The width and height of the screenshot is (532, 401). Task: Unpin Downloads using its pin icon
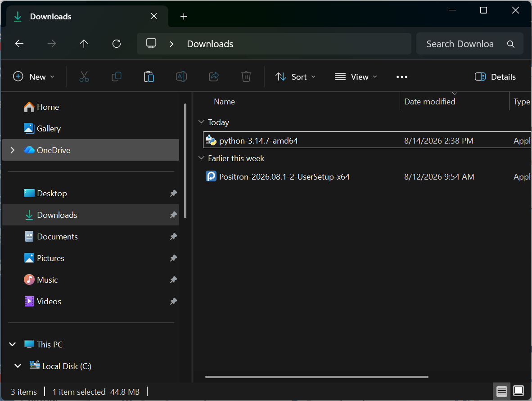coord(173,215)
